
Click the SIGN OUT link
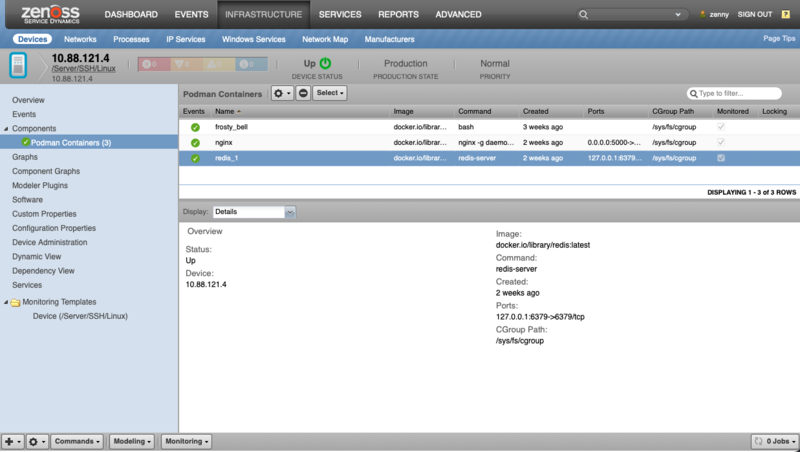pyautogui.click(x=755, y=14)
